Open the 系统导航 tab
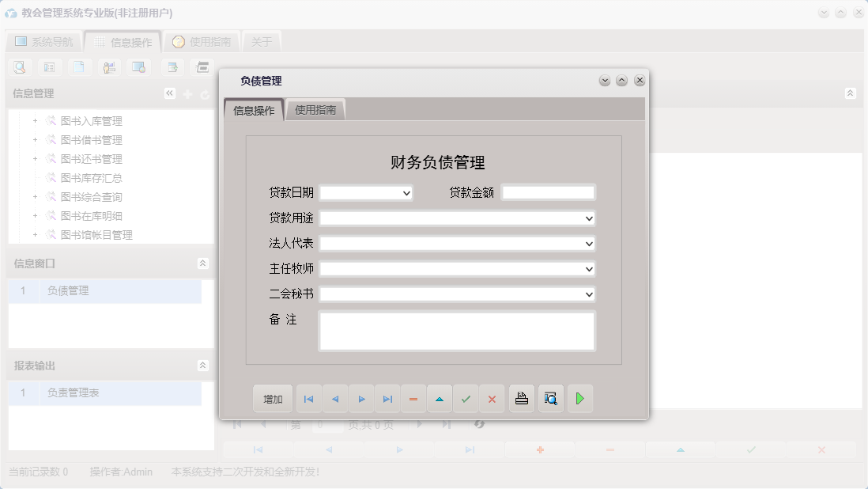This screenshot has width=868, height=489. pos(43,41)
